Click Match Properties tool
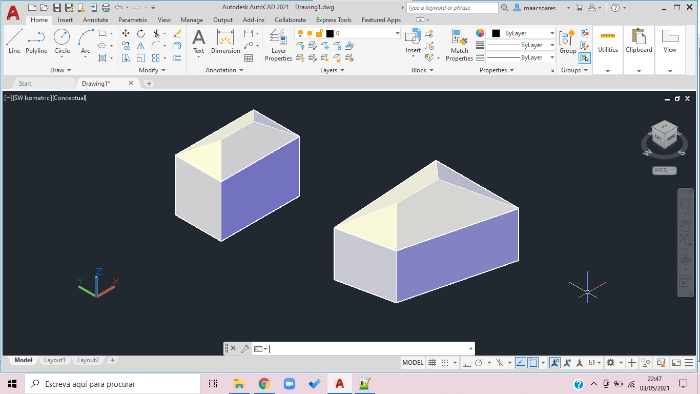The height and width of the screenshot is (394, 700). coord(459,45)
